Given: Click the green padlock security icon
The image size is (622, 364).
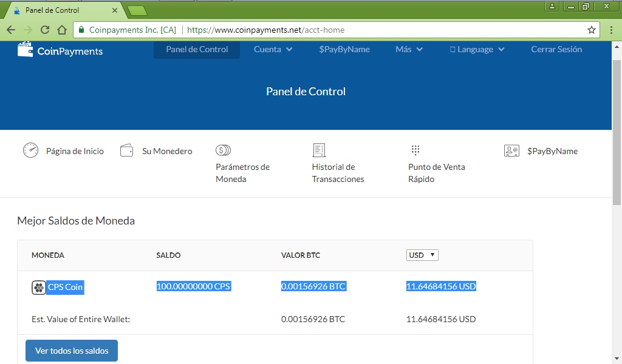Looking at the screenshot, I should pyautogui.click(x=81, y=30).
